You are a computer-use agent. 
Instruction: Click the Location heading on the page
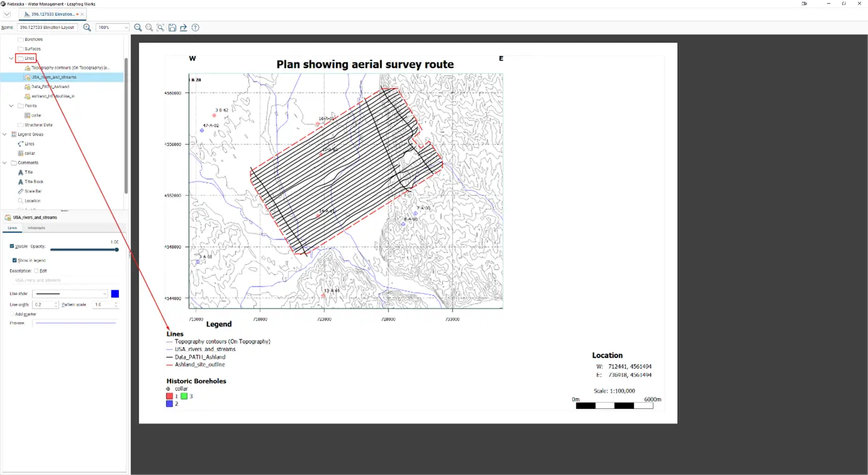pyautogui.click(x=607, y=355)
